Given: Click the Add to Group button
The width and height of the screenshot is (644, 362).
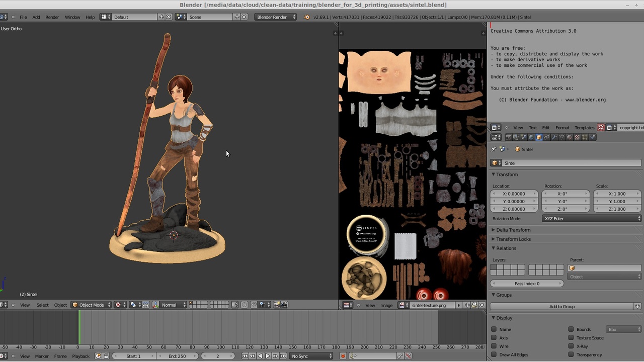Looking at the screenshot, I should pyautogui.click(x=562, y=306).
